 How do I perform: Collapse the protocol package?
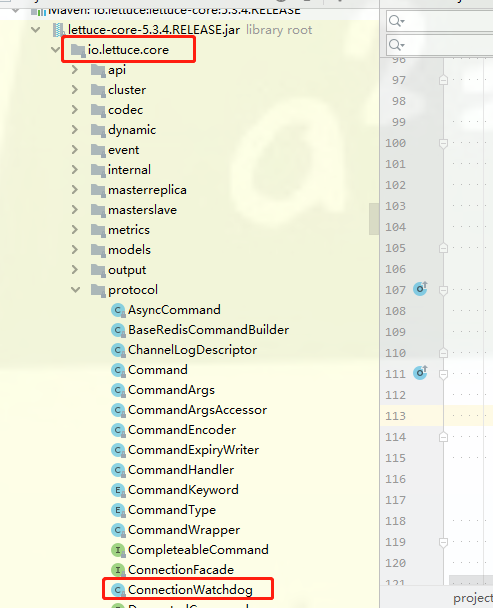76,290
